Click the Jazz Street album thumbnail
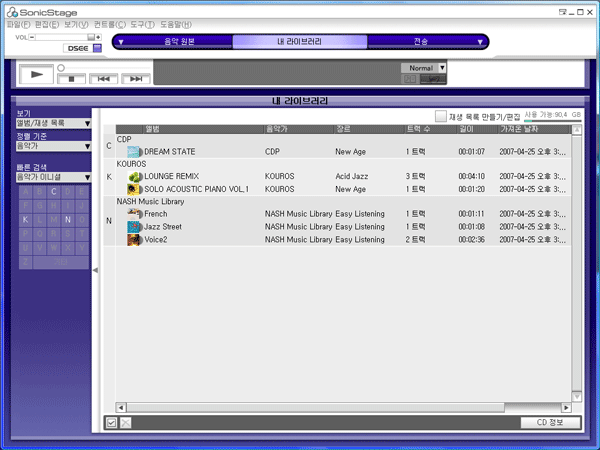The width and height of the screenshot is (600, 450). click(x=135, y=227)
